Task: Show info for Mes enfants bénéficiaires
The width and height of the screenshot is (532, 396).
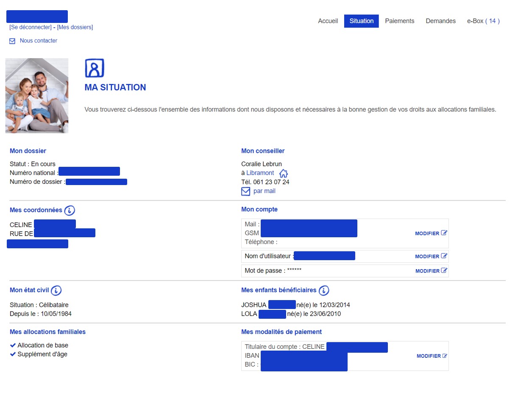Action: coord(324,291)
